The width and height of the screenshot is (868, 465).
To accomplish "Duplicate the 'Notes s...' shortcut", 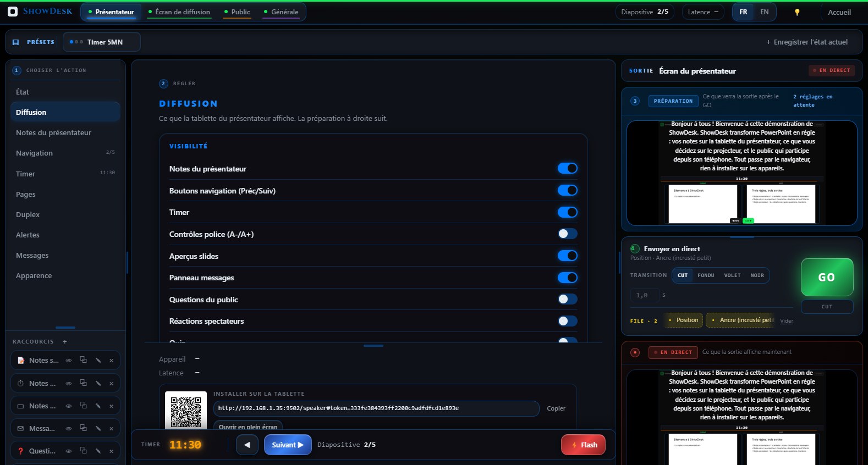I will (x=83, y=360).
